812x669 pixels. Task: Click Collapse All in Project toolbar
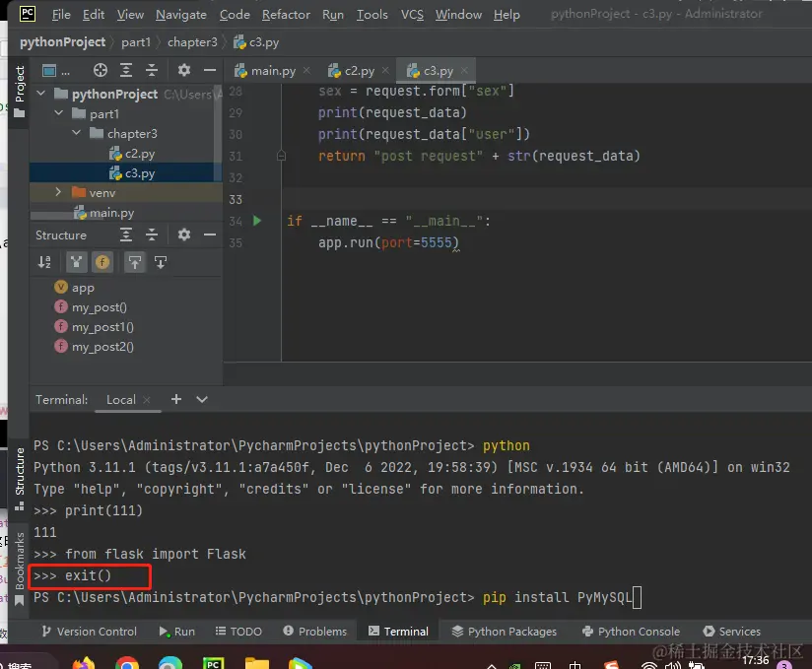pos(151,70)
